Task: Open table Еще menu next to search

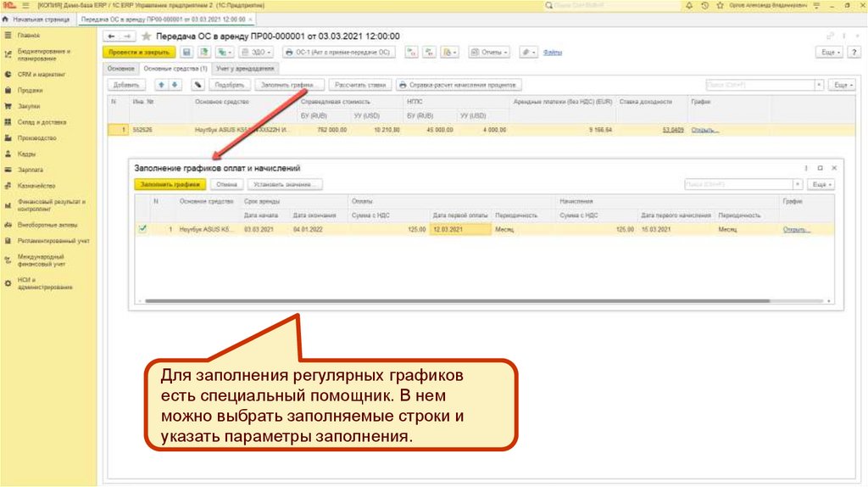Action: pos(843,85)
